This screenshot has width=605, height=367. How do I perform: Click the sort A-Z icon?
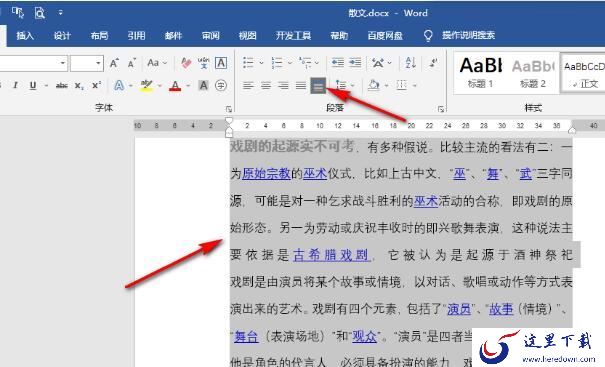click(410, 63)
